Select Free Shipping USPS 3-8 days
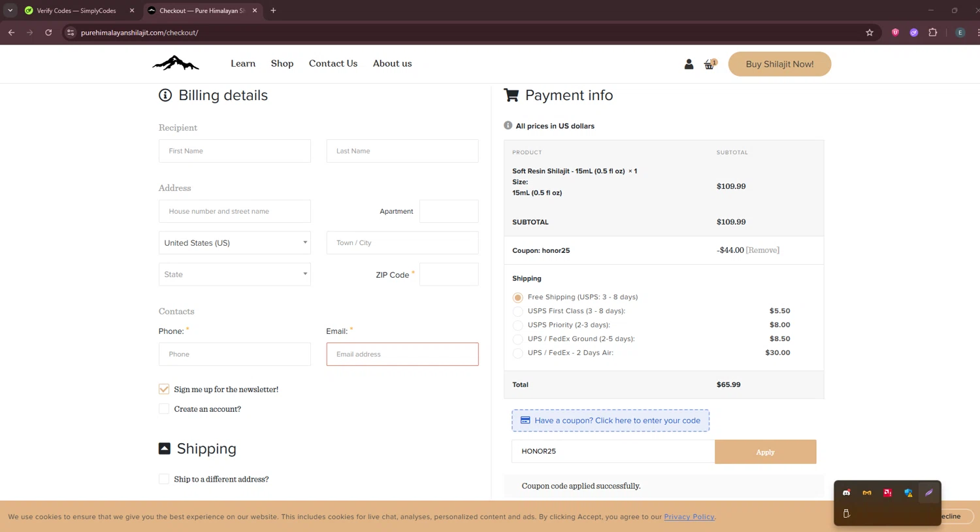Screen dimensions: 980x532 click(x=518, y=297)
